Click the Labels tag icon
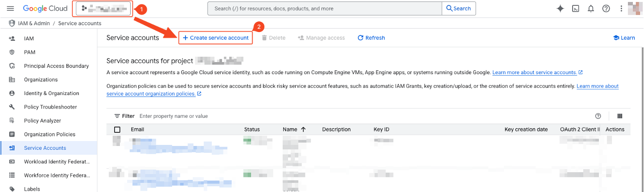Image resolution: width=644 pixels, height=192 pixels. 12,189
